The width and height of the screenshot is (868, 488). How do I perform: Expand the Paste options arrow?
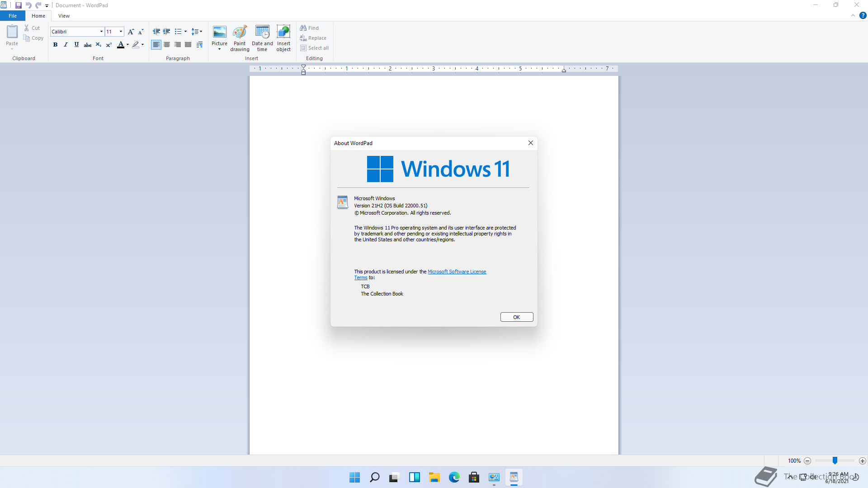12,49
